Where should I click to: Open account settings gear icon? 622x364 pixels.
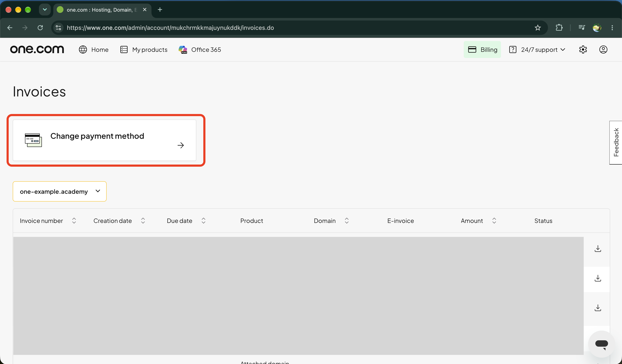(x=583, y=50)
